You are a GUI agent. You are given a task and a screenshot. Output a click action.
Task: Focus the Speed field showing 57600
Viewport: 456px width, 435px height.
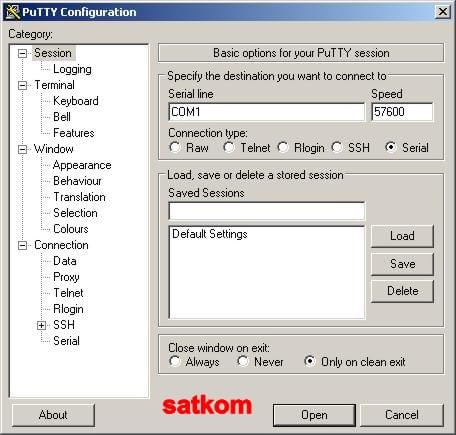[x=402, y=112]
